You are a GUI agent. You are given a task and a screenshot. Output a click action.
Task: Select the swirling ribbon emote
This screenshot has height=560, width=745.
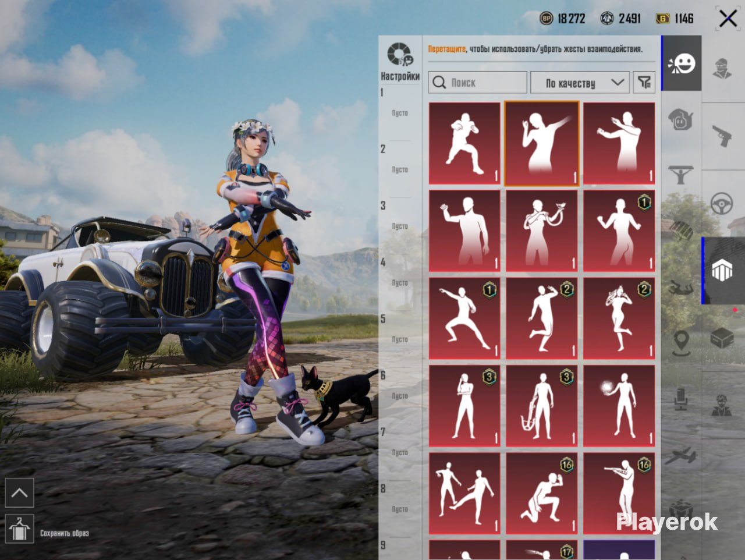tap(542, 231)
